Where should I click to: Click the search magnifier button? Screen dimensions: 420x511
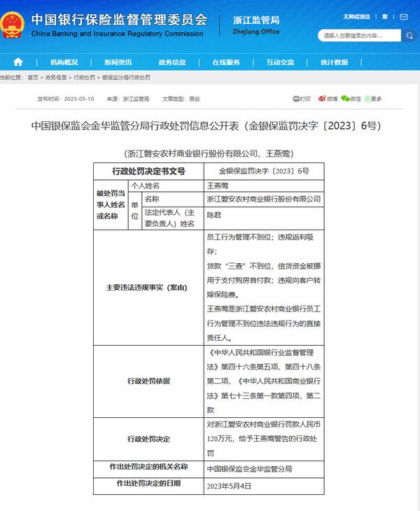coord(409,36)
